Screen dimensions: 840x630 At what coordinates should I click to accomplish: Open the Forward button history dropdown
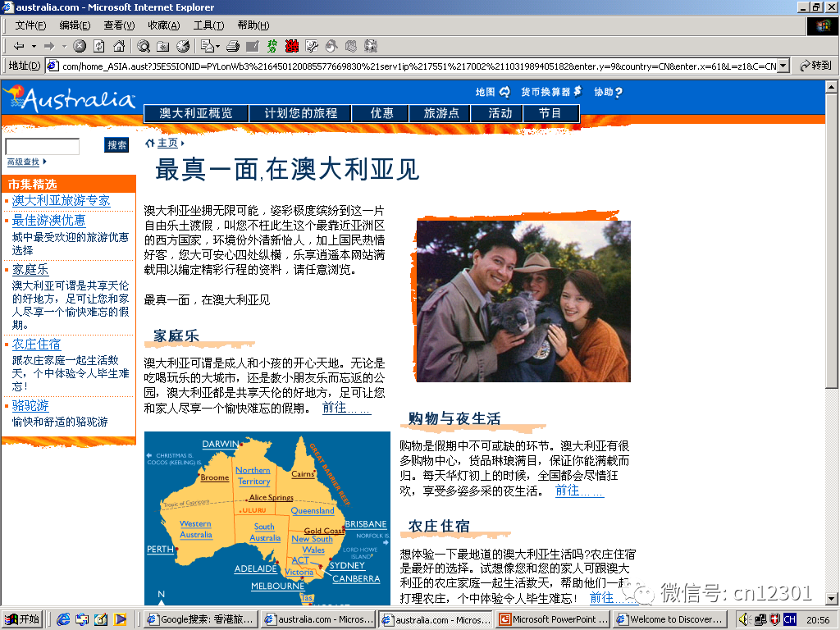(64, 47)
